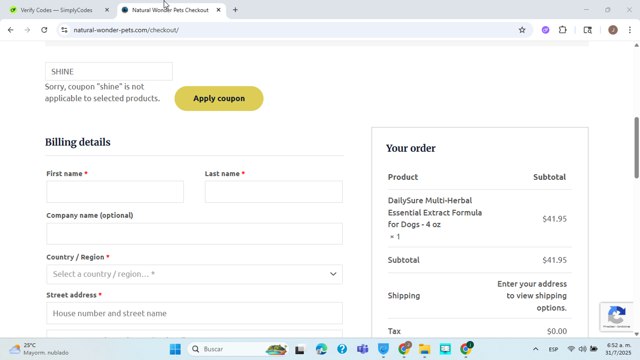Open Chrome's three-dot menu
Viewport: 640px width, 360px height.
[x=630, y=30]
